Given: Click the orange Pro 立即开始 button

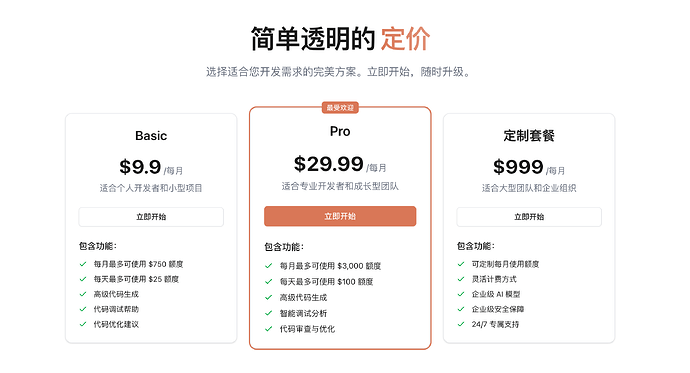Looking at the screenshot, I should pos(340,216).
